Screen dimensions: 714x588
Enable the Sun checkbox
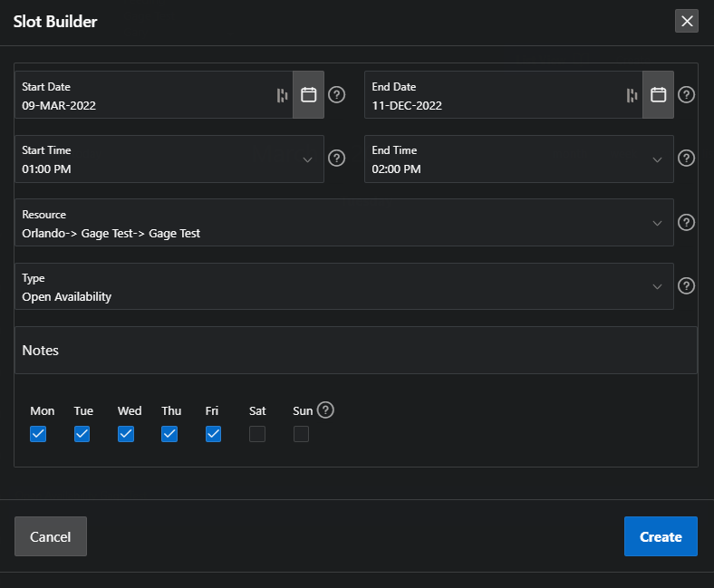click(x=301, y=434)
